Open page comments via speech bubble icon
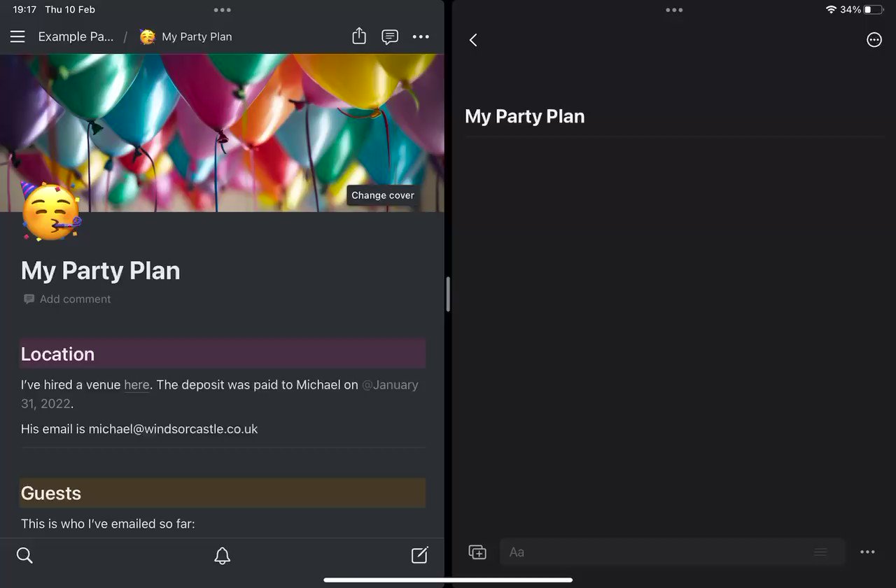This screenshot has height=588, width=896. coord(390,36)
